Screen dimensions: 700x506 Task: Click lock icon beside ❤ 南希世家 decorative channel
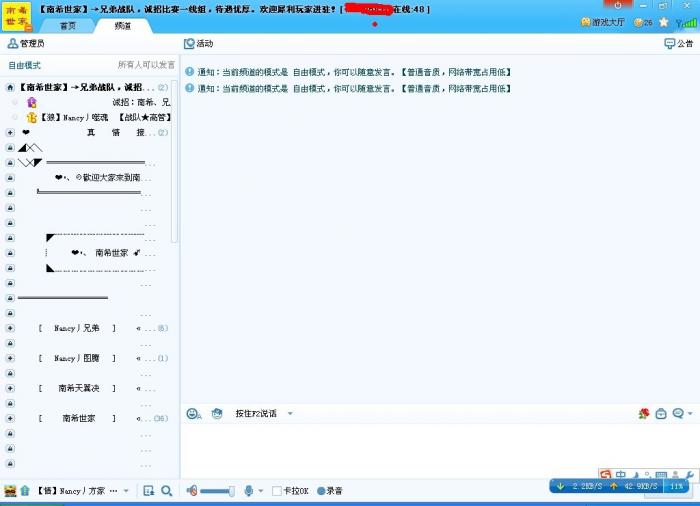pyautogui.click(x=10, y=253)
